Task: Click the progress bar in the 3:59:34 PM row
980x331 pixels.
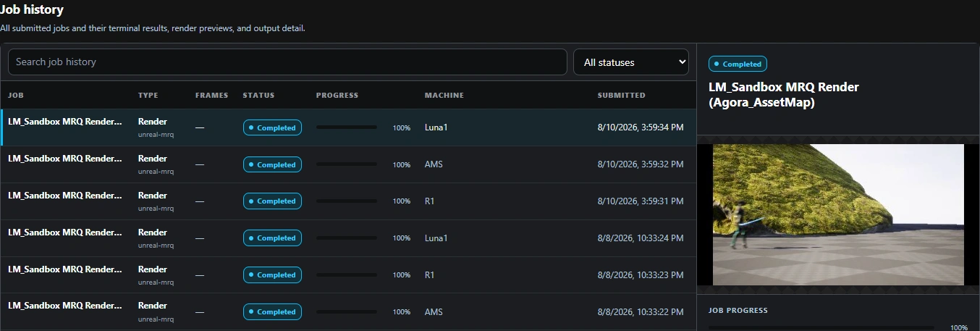Action: pos(347,127)
